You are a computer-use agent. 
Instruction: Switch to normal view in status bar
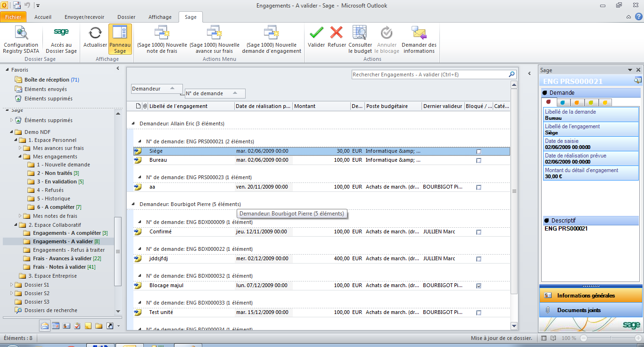pyautogui.click(x=544, y=338)
